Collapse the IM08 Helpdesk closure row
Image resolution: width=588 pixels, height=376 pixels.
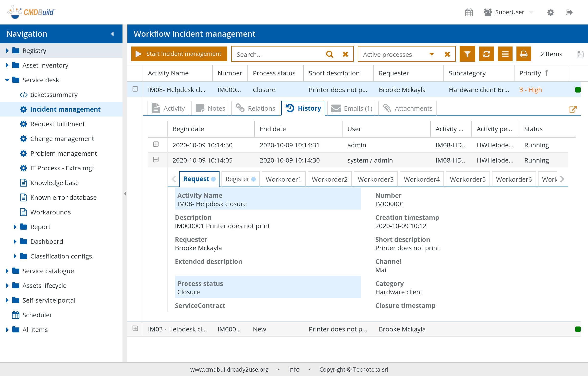tap(135, 89)
